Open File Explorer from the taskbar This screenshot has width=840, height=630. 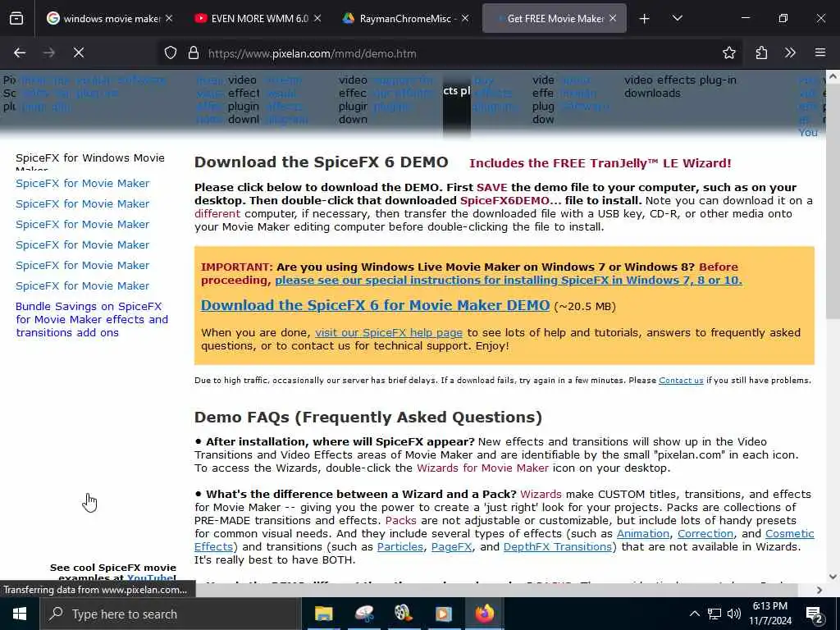point(323,614)
